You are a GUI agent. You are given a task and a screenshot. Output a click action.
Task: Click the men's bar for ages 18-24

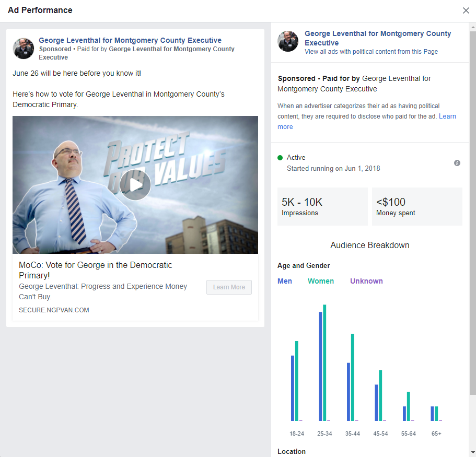(292, 388)
